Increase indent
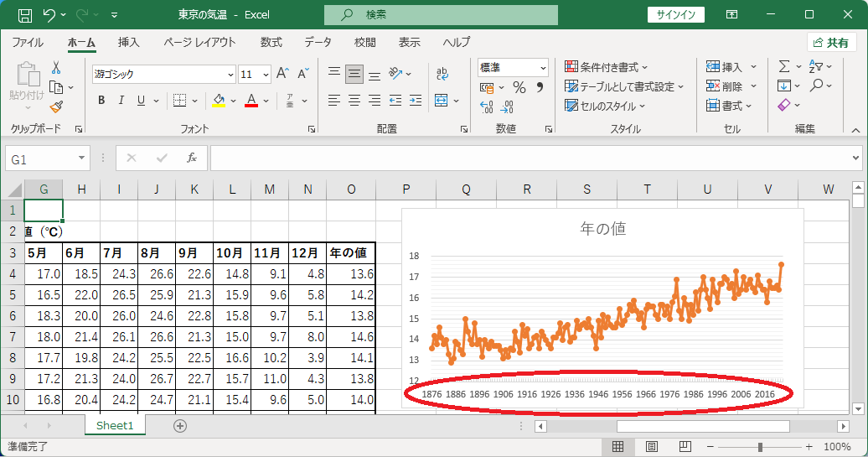 [416, 101]
